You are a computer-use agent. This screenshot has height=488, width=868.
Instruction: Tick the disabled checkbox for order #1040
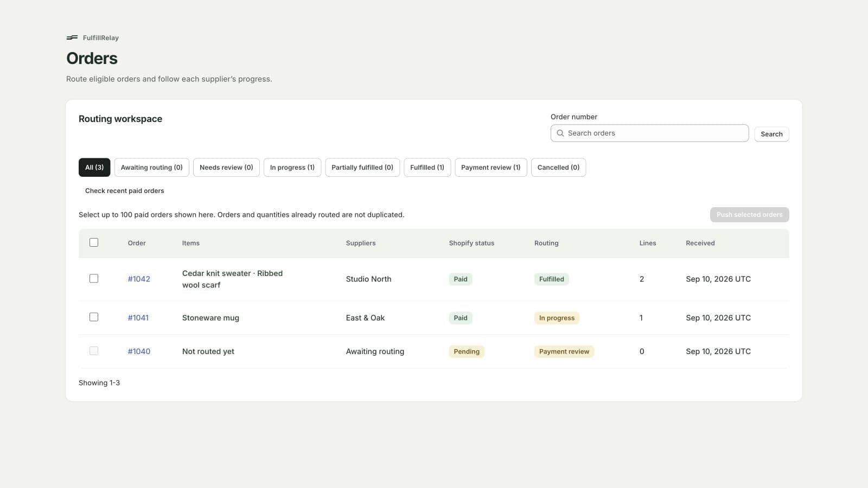click(x=94, y=351)
